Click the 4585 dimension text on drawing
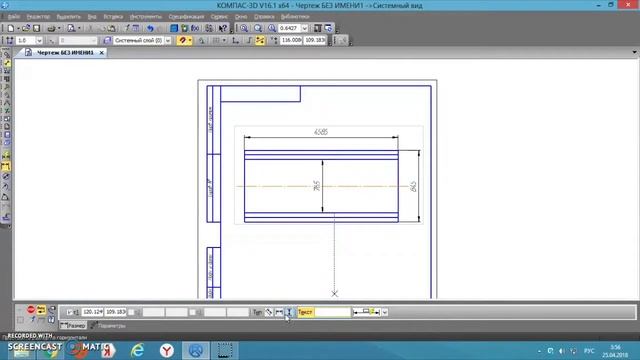 [x=321, y=132]
